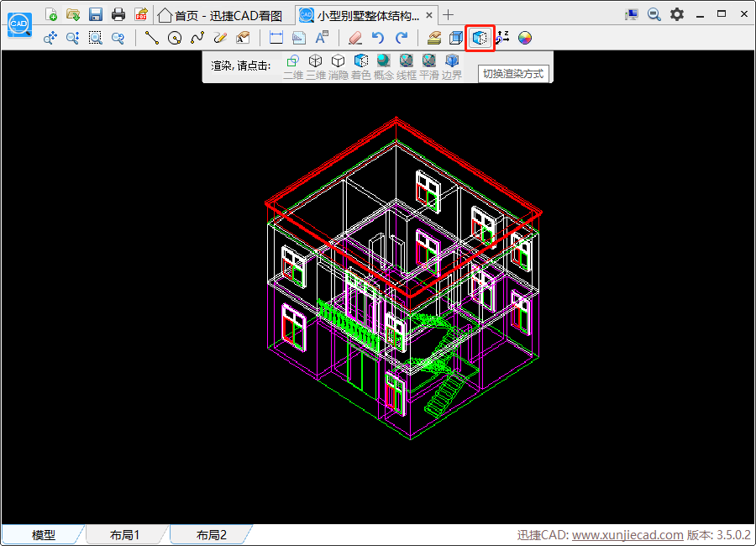Screen dimensions: 756x546
Task: Print the current drawing
Action: coord(118,14)
